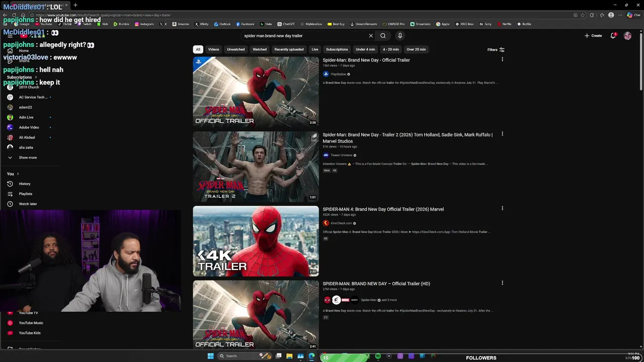Open Adin Live channel in sidebar

pos(26,118)
